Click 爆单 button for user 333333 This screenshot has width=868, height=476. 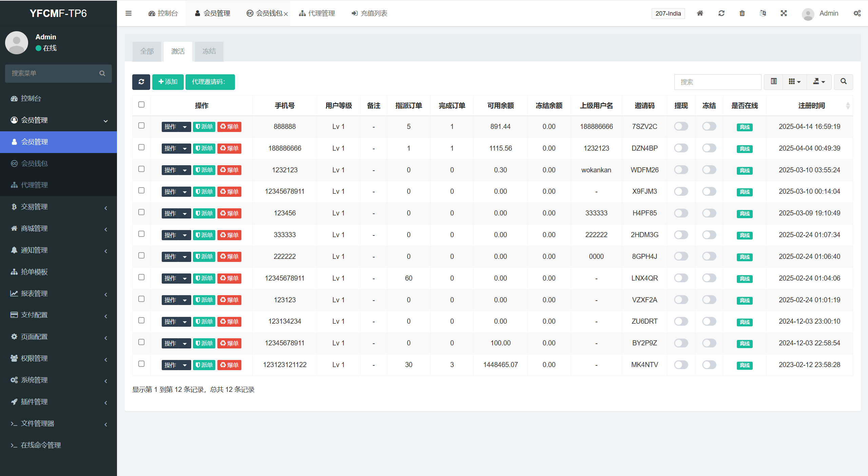(x=229, y=235)
